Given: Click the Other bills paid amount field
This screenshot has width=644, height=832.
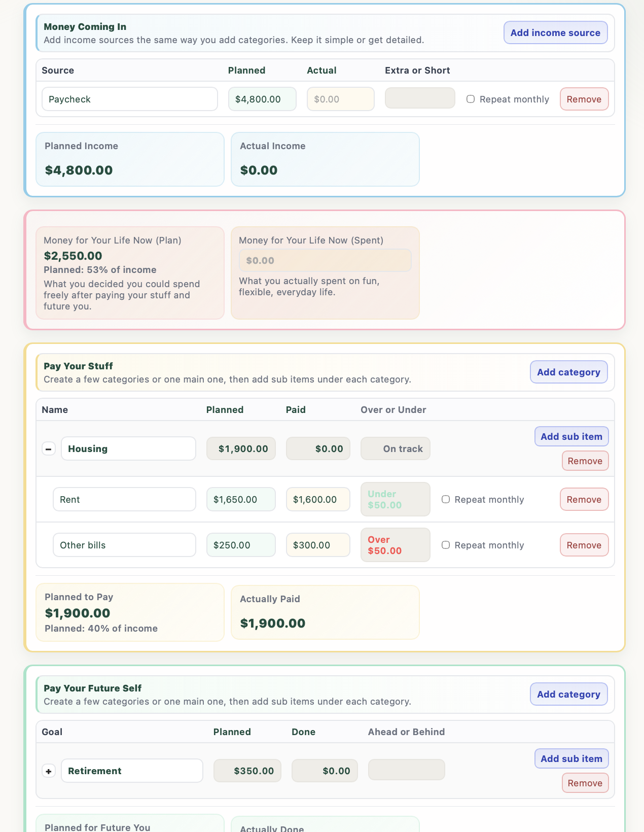Looking at the screenshot, I should 318,545.
